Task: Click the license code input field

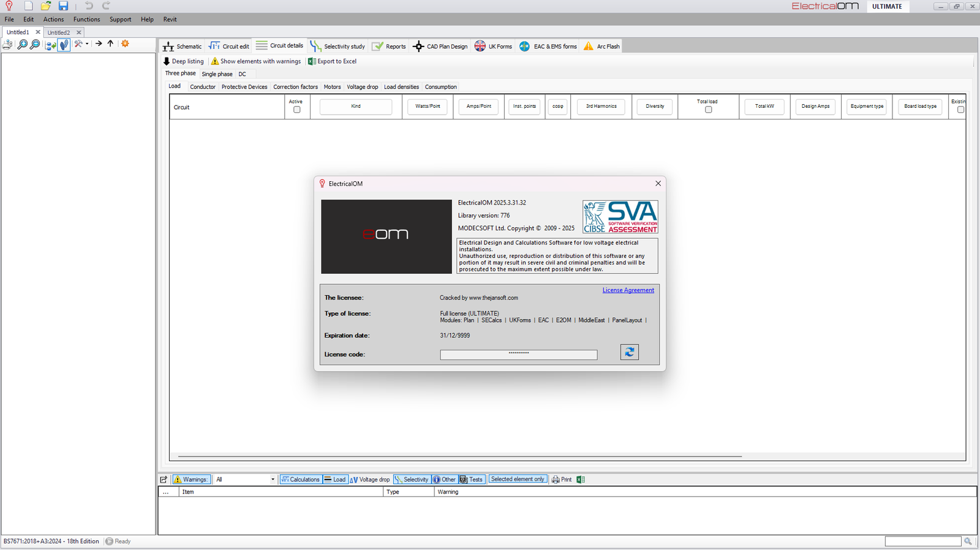Action: 519,355
